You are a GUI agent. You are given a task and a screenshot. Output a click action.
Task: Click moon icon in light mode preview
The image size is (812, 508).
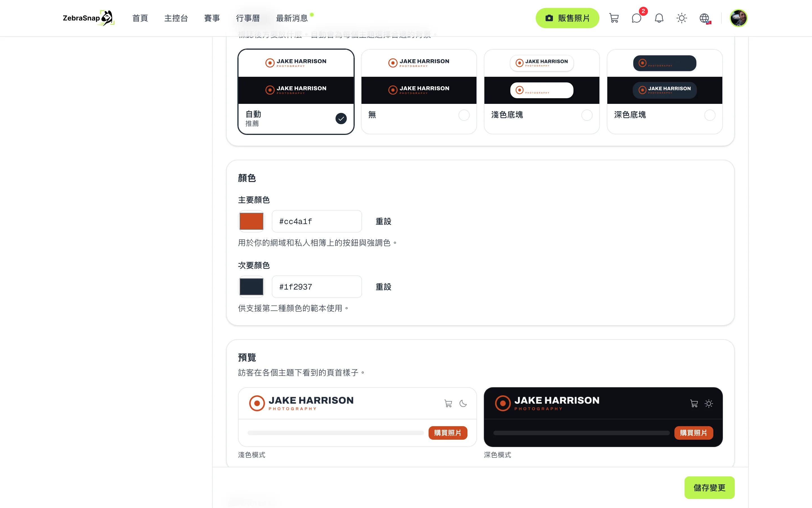click(463, 403)
